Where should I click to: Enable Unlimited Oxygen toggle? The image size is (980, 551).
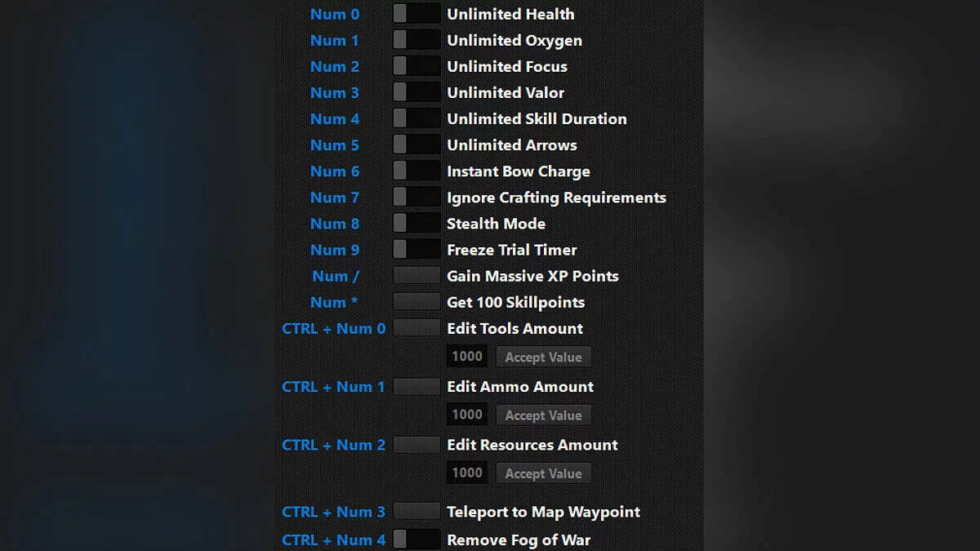(x=416, y=40)
